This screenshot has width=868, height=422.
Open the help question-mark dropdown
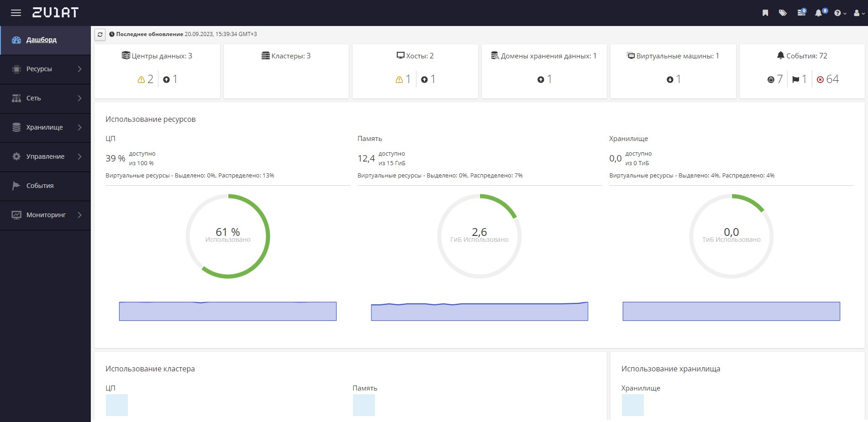[x=840, y=13]
